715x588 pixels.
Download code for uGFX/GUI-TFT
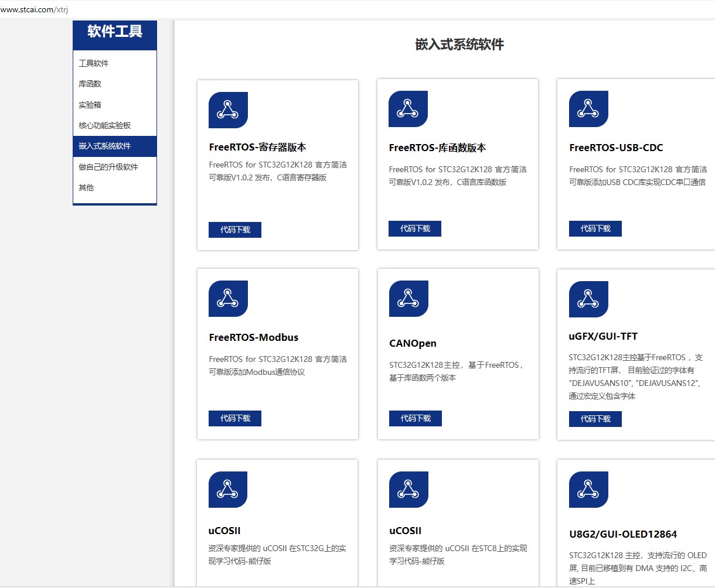point(595,419)
